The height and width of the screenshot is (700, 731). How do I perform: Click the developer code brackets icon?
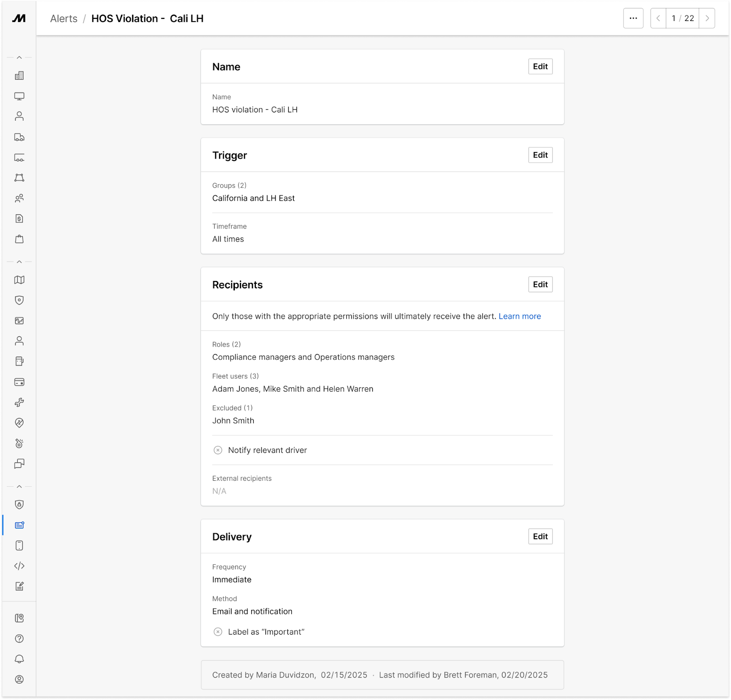(x=19, y=566)
